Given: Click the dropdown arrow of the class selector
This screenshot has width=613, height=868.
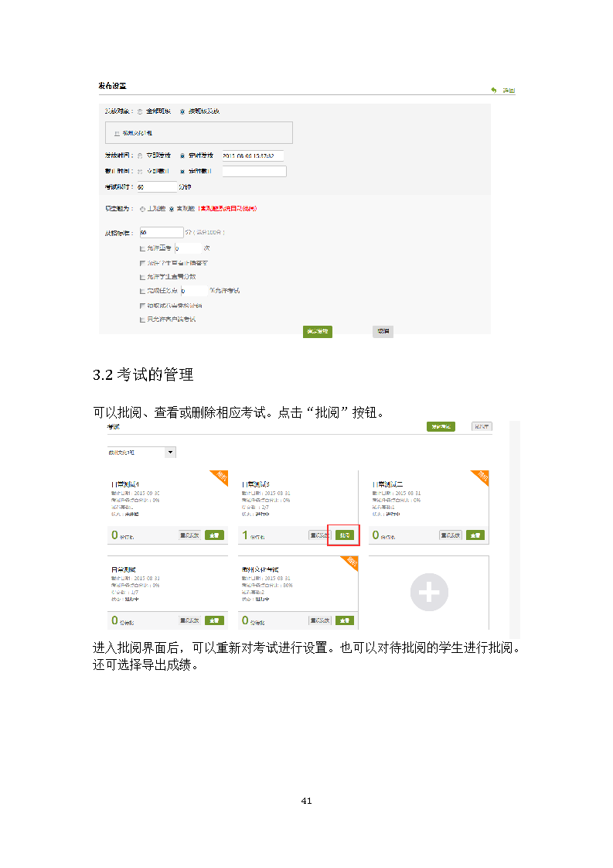Looking at the screenshot, I should 170,453.
